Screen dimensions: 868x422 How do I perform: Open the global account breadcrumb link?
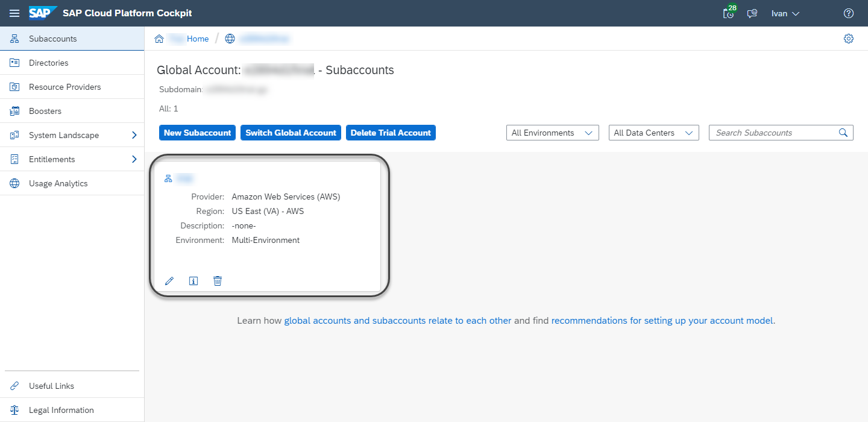pos(265,39)
